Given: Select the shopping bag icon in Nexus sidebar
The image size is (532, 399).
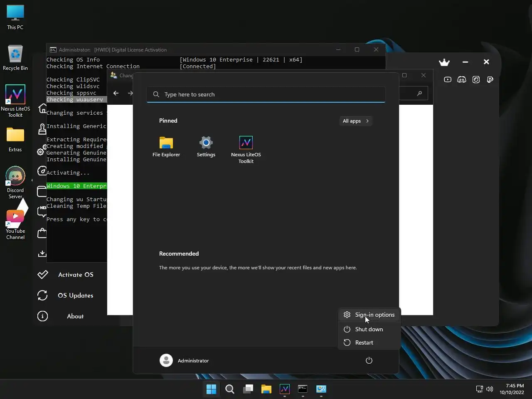Looking at the screenshot, I should click(42, 233).
